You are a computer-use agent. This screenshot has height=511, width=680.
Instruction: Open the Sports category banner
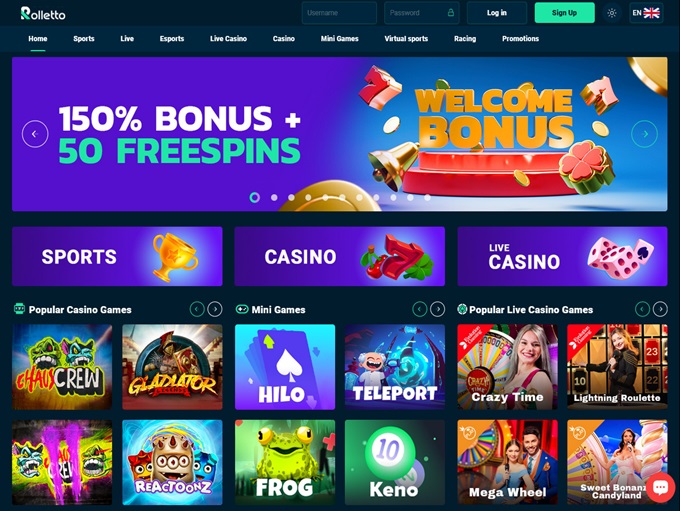[x=117, y=256]
